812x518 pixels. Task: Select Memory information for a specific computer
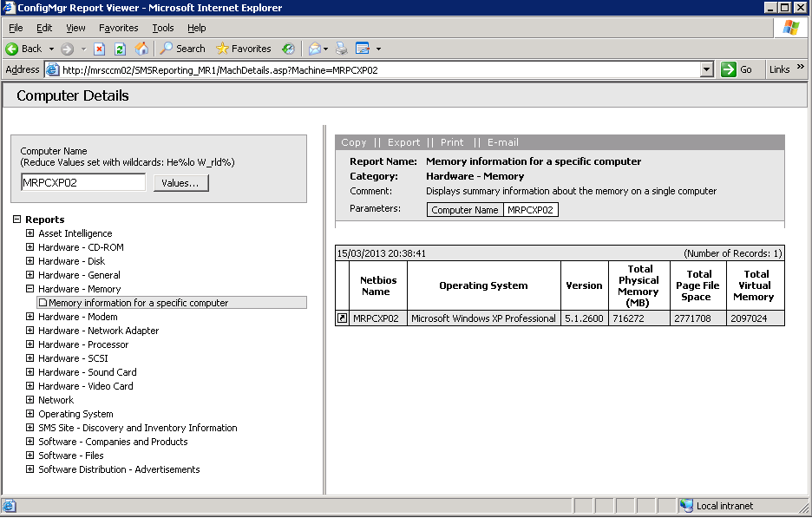138,303
